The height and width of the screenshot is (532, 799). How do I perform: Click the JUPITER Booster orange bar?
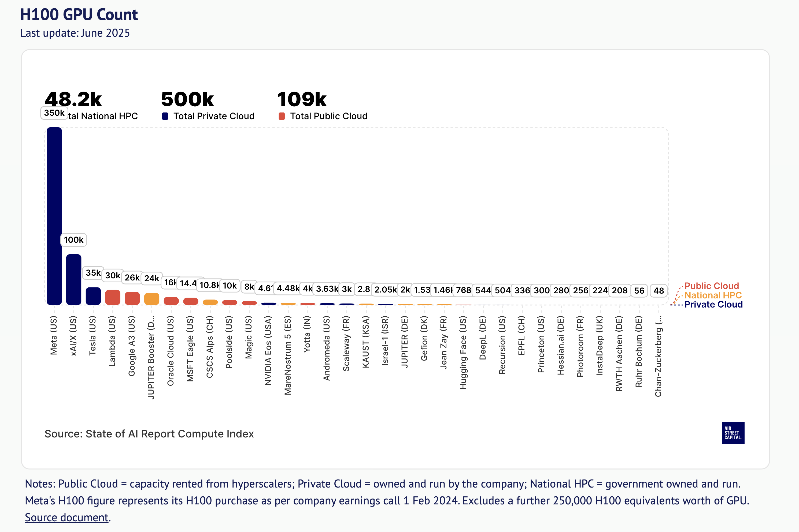(x=151, y=299)
